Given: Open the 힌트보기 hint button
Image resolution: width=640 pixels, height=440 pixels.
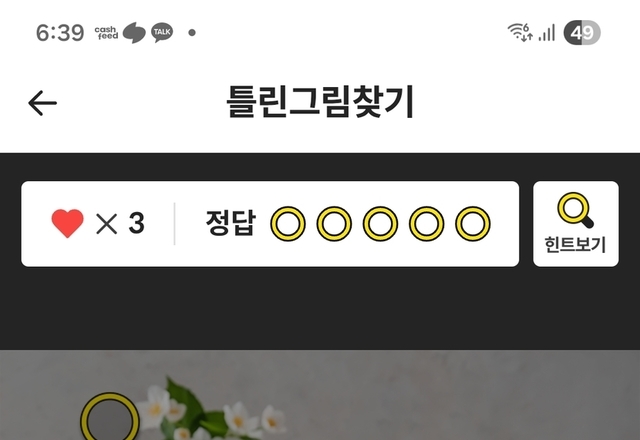Looking at the screenshot, I should coord(576,224).
